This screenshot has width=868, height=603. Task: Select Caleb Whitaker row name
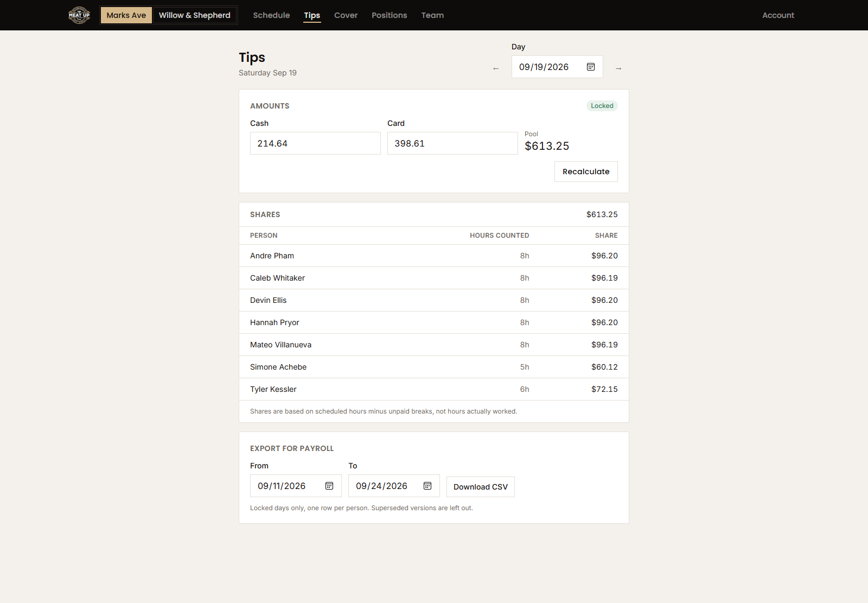coord(277,278)
